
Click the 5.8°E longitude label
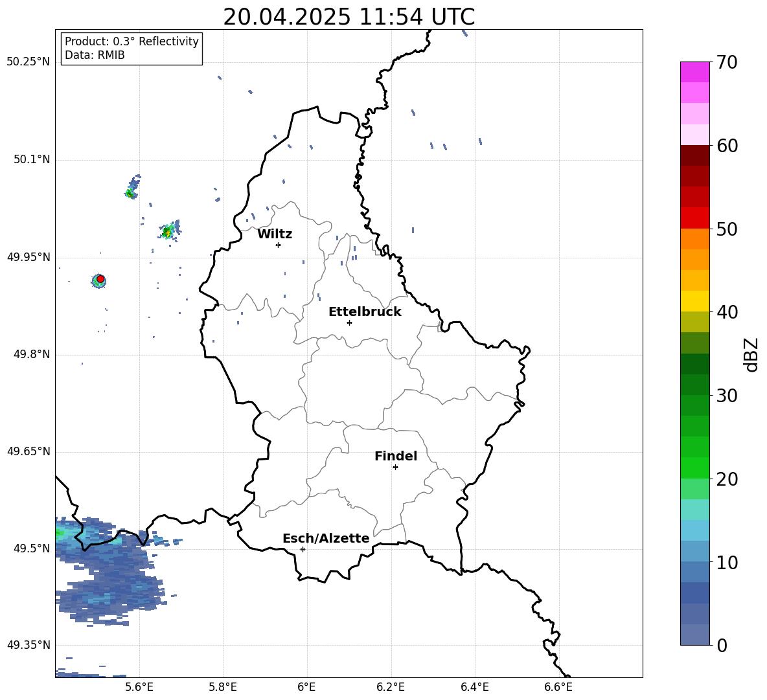[x=223, y=687]
